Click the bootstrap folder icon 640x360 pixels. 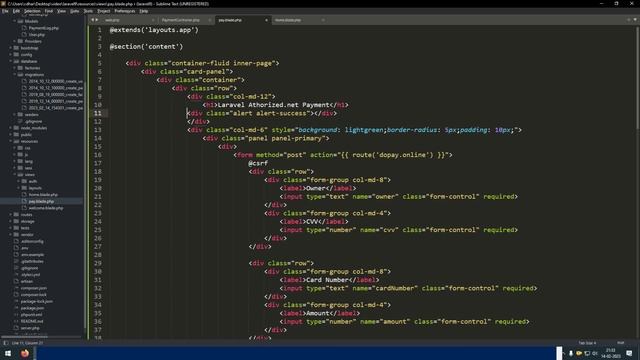16,48
